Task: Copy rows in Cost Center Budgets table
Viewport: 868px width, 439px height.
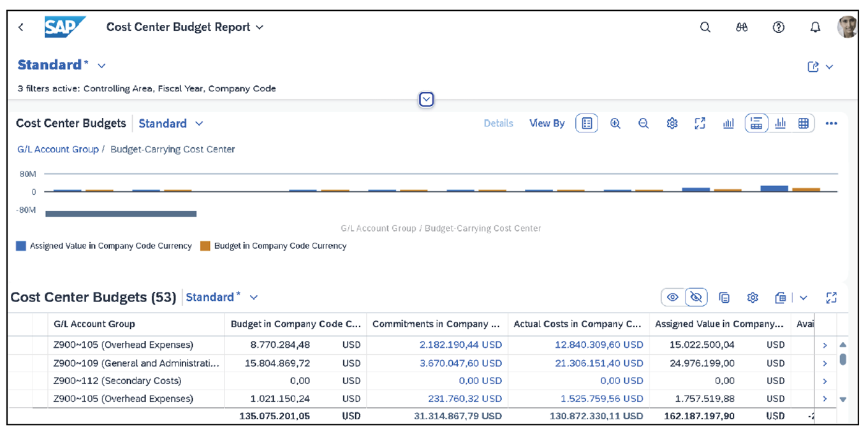Action: coord(725,297)
